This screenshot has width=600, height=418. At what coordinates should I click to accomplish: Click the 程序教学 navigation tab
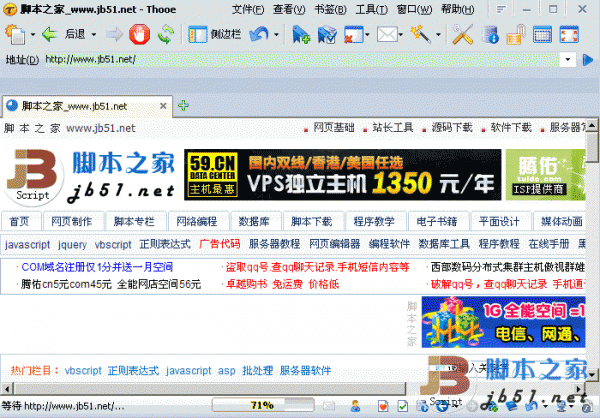(x=374, y=221)
